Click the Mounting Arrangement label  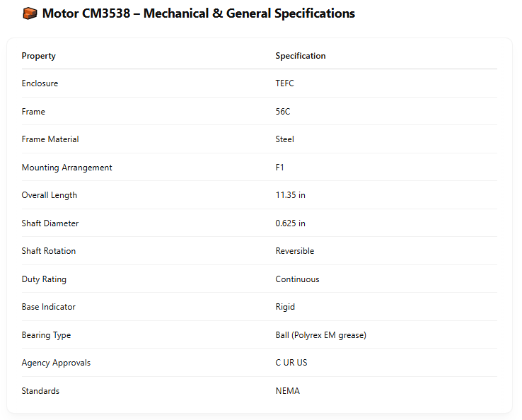[66, 168]
